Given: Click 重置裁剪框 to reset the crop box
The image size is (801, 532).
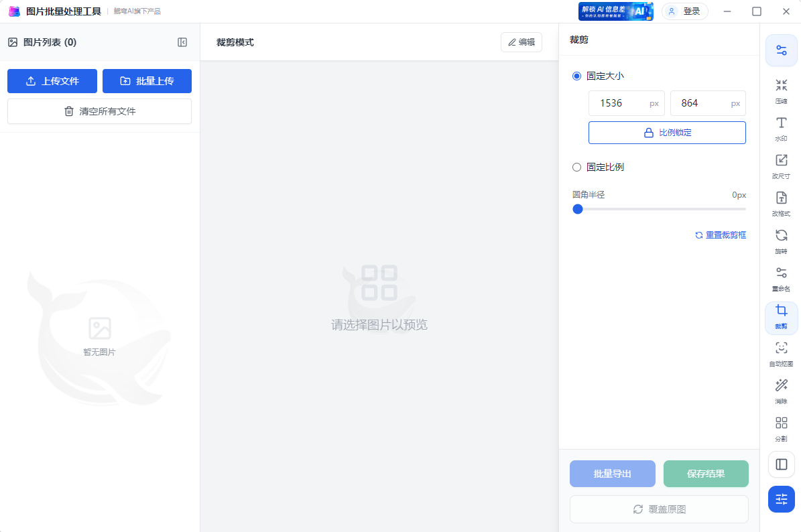Looking at the screenshot, I should pos(721,235).
